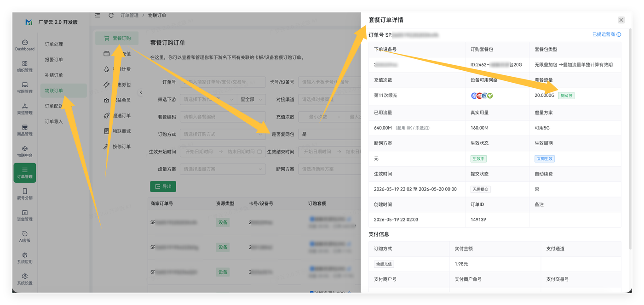Collapse the secondary menu with the chevron handle
This screenshot has width=644, height=305.
(141, 92)
